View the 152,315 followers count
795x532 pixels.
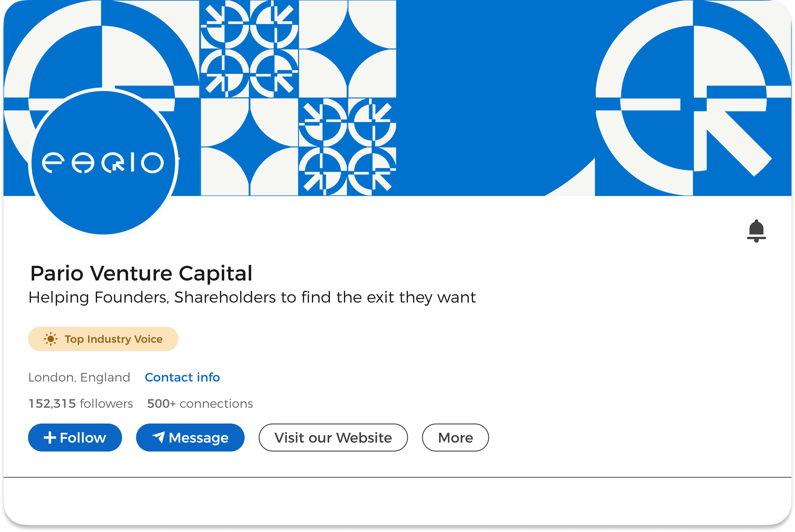tap(81, 404)
